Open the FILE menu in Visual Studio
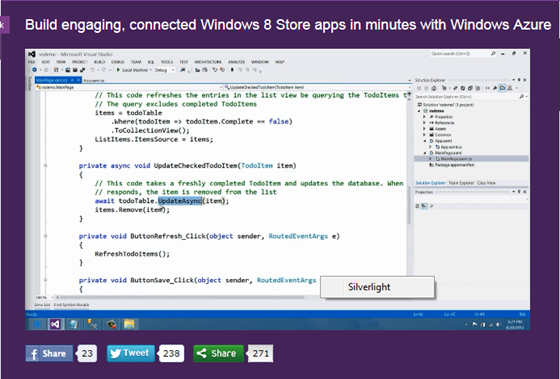Image resolution: width=560 pixels, height=379 pixels. point(31,62)
